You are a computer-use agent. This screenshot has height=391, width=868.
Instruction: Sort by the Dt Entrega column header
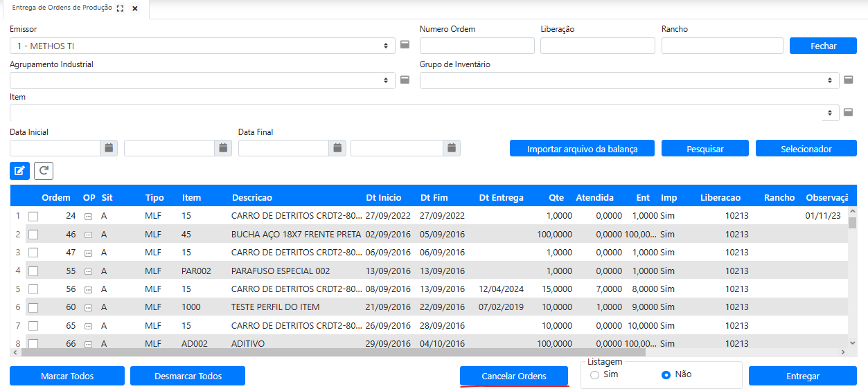tap(502, 197)
